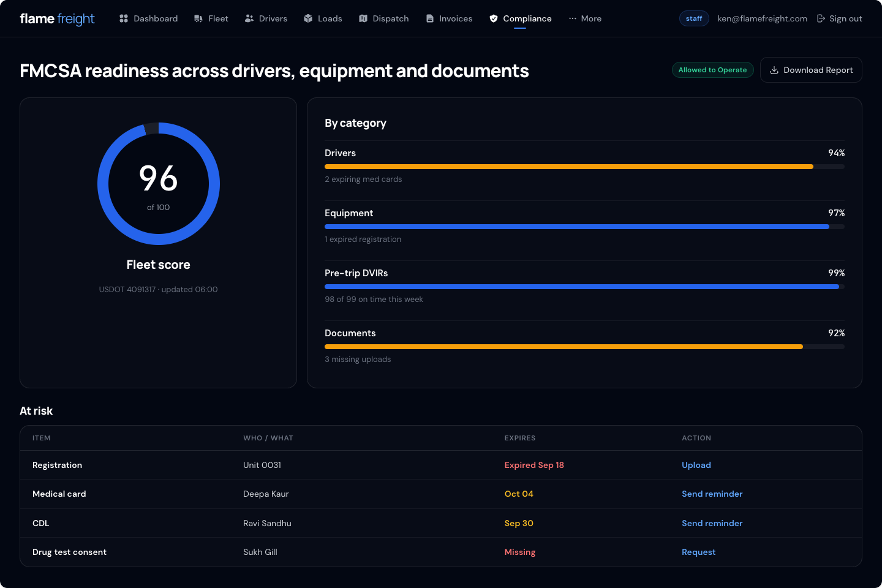Image resolution: width=882 pixels, height=588 pixels.
Task: Click the Medical card row item cell
Action: [x=59, y=494]
